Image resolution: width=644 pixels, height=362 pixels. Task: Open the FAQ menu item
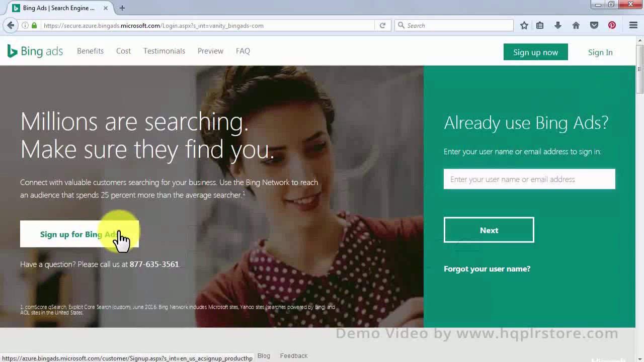[243, 51]
